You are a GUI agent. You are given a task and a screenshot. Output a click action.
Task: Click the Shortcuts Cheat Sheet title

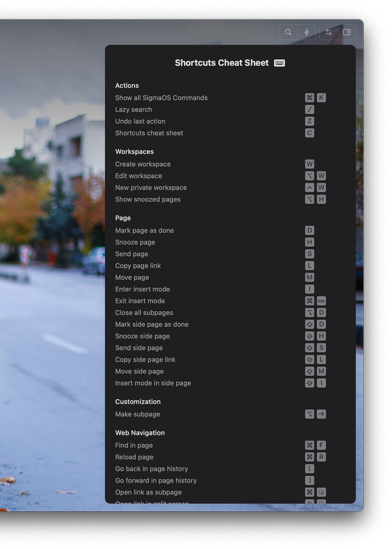point(222,63)
